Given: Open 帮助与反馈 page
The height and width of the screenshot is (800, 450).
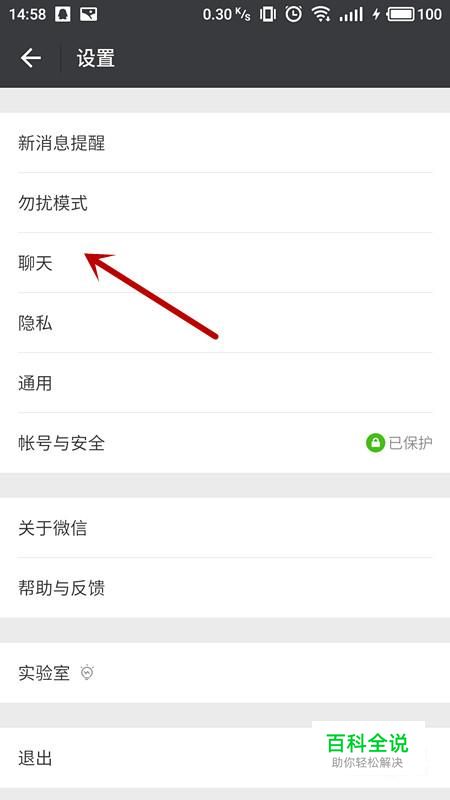Looking at the screenshot, I should (x=225, y=588).
